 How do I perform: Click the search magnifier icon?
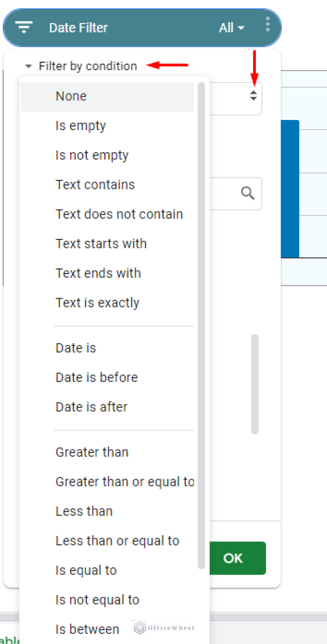tap(248, 194)
